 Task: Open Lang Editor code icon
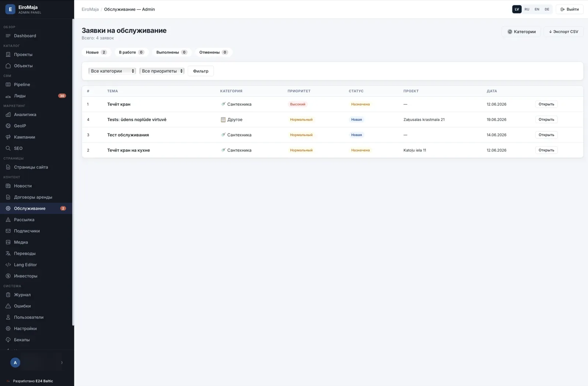coord(8,265)
